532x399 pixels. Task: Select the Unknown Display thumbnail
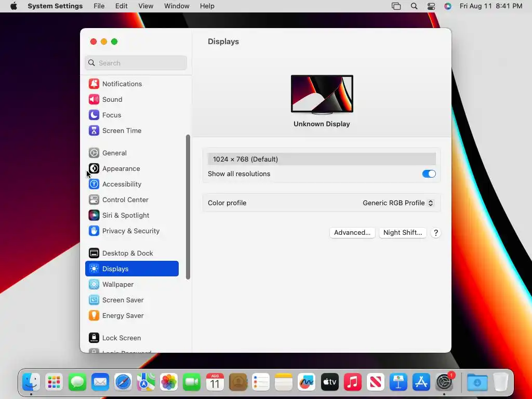[322, 95]
